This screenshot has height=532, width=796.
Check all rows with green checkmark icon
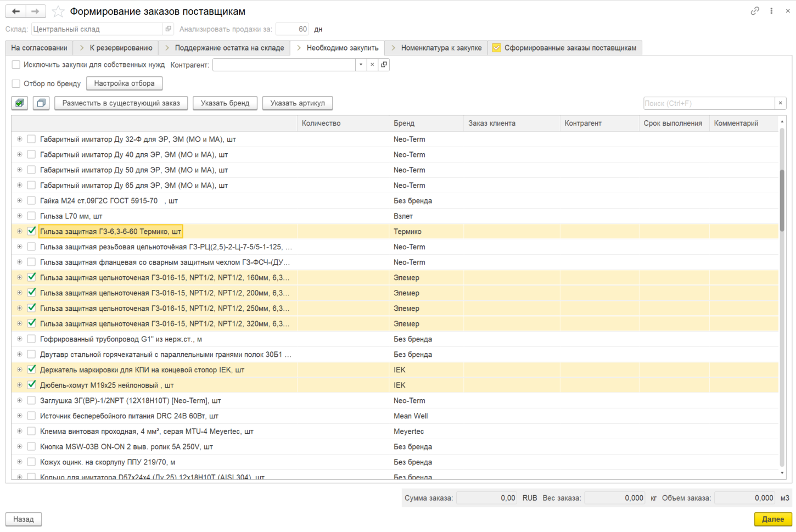click(x=20, y=103)
